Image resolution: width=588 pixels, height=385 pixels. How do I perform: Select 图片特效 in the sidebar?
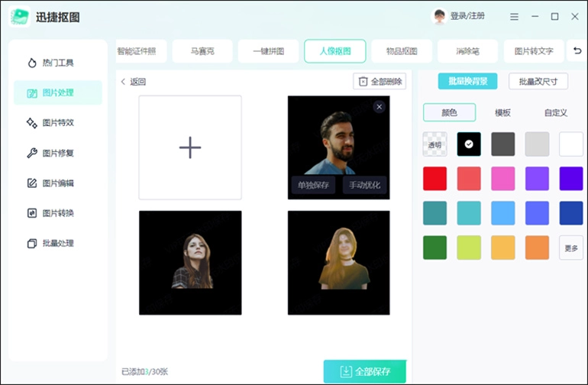click(x=57, y=122)
